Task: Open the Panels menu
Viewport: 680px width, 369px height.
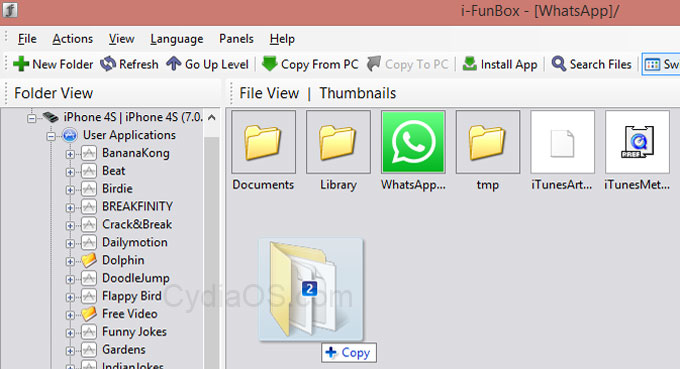Action: coord(236,39)
